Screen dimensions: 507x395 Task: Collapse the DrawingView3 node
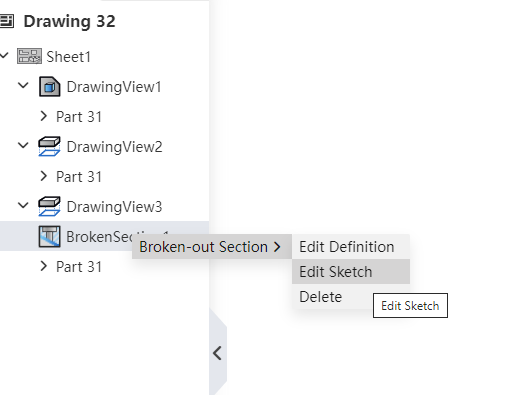click(x=23, y=205)
